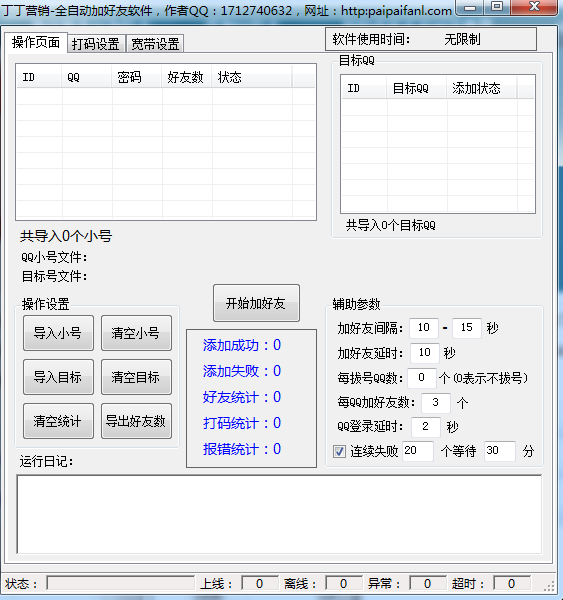The height and width of the screenshot is (600, 563).
Task: Click the 每拨号QQ数 input field
Action: (x=422, y=378)
